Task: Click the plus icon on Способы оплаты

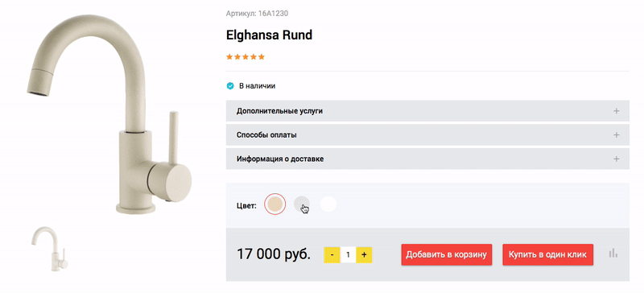Action: pos(616,135)
